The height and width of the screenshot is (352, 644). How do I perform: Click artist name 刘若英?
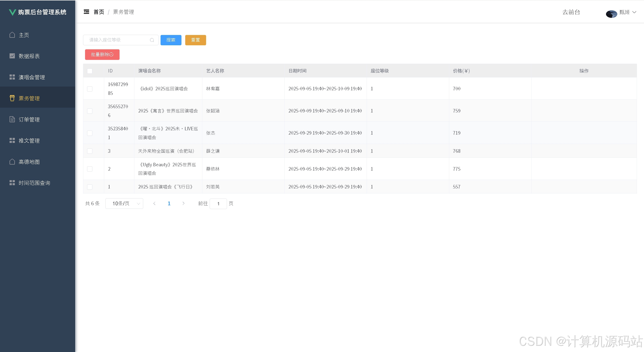(x=213, y=187)
